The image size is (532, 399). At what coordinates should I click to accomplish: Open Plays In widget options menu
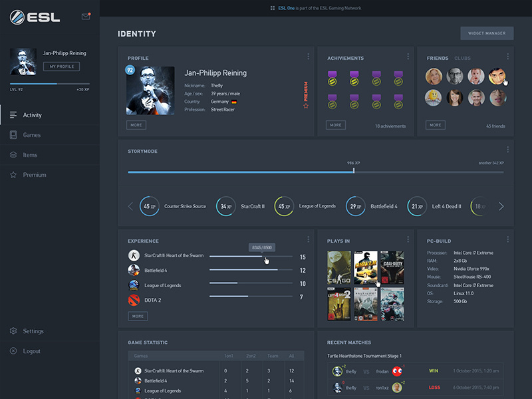[x=408, y=239]
